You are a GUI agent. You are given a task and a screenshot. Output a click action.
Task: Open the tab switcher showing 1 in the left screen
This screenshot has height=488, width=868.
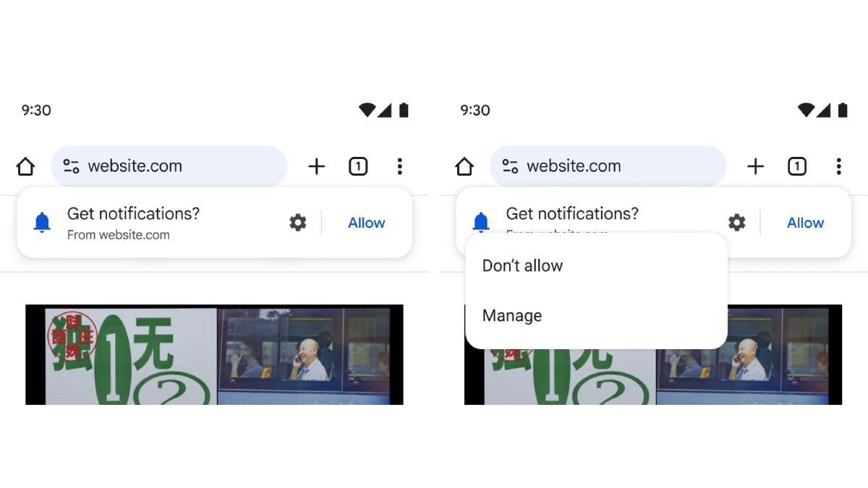358,166
